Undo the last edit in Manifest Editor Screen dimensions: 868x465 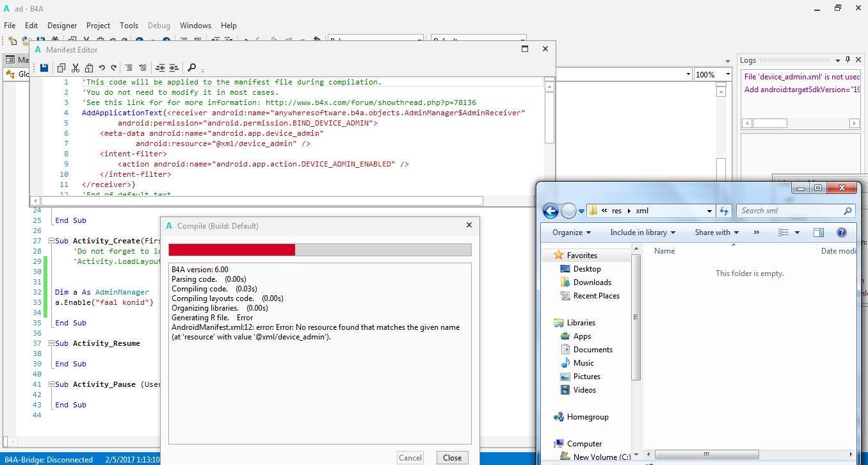(102, 68)
